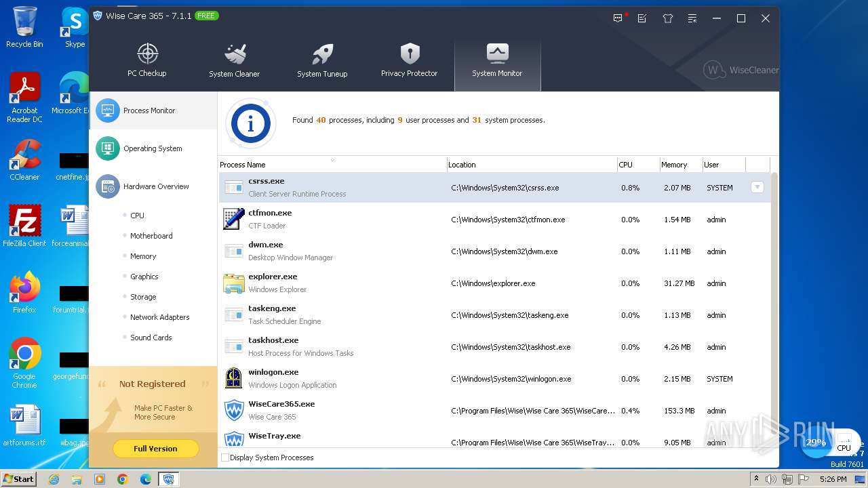The width and height of the screenshot is (868, 488).
Task: Click the dwm.exe process icon
Action: 234,251
